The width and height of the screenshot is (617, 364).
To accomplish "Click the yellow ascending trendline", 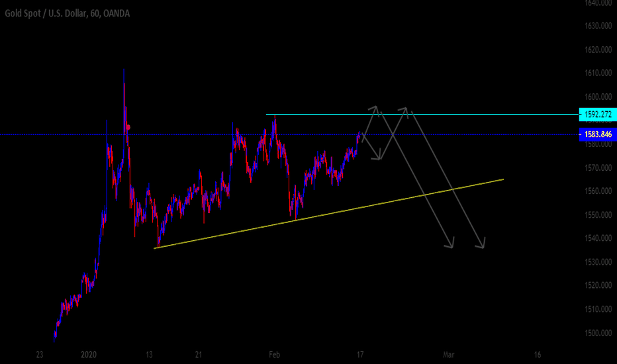I will 328,214.
